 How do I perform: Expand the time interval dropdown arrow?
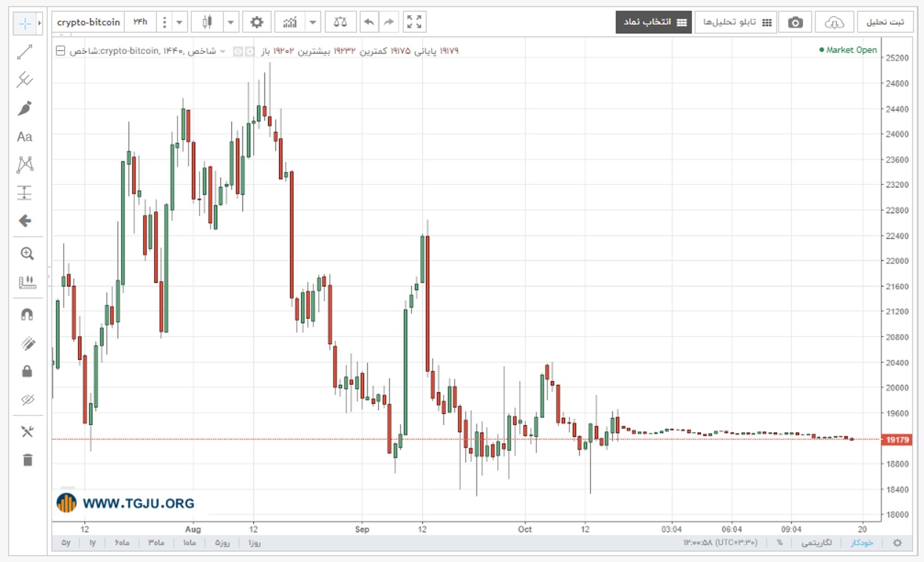click(x=179, y=22)
